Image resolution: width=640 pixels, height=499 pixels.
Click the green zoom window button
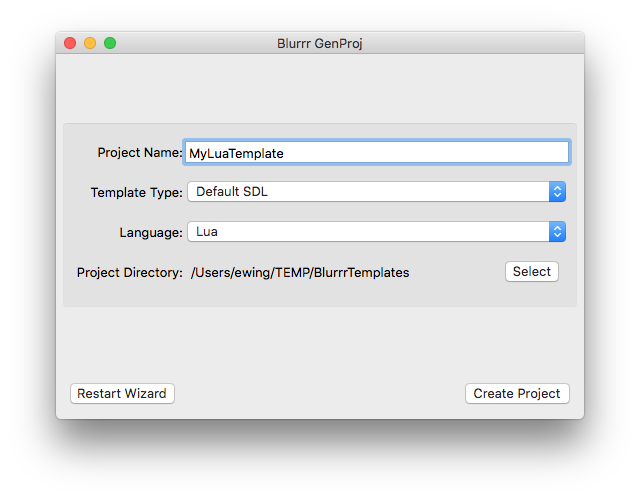coord(110,43)
